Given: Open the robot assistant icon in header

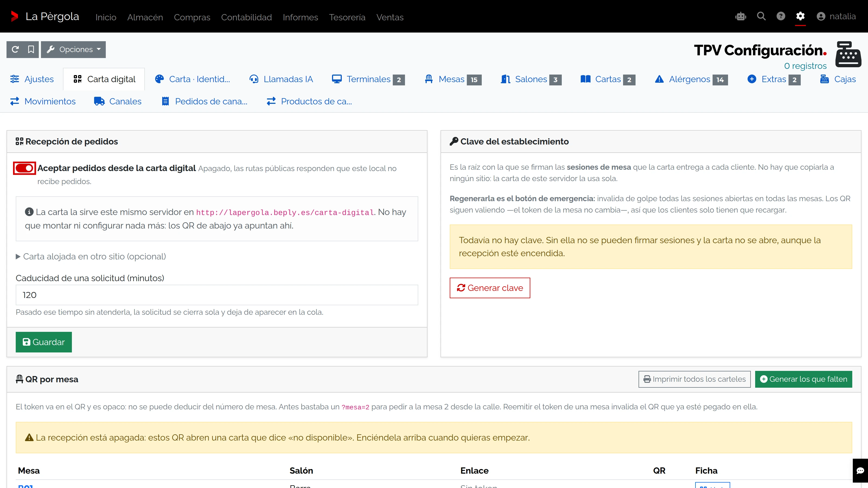Looking at the screenshot, I should click(x=741, y=17).
